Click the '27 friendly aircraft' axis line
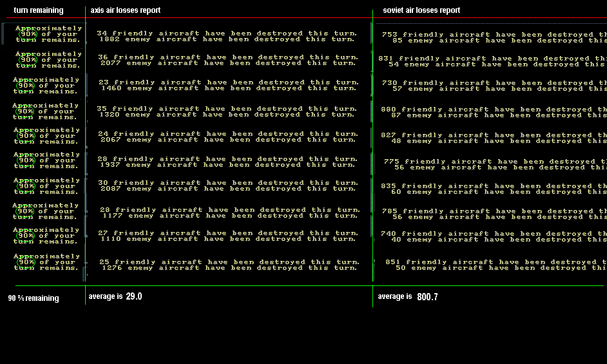Image resolution: width=607 pixels, height=364 pixels. coord(228,233)
